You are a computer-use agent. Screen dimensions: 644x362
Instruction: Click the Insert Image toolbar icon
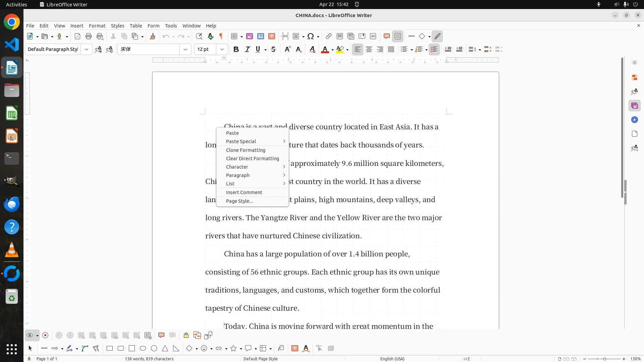pos(250,37)
